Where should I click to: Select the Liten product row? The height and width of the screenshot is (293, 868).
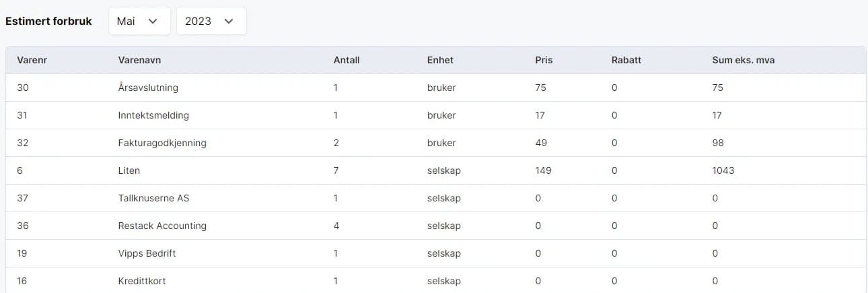click(x=129, y=170)
